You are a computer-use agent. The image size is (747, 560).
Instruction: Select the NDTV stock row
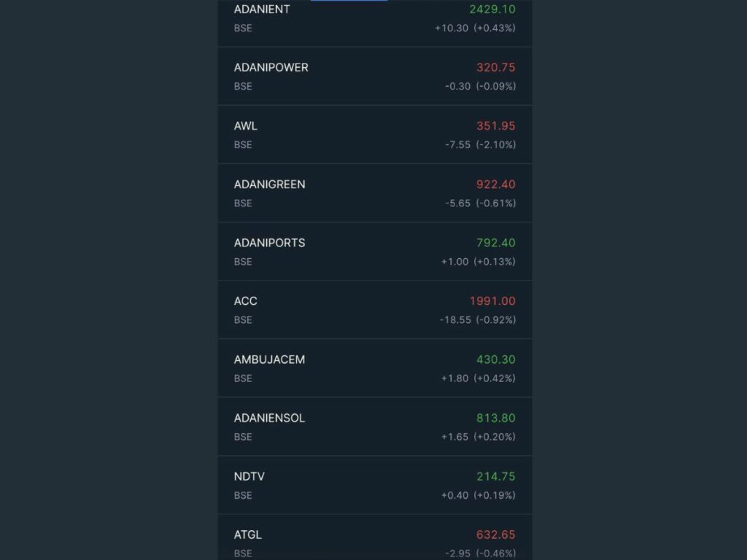(374, 485)
